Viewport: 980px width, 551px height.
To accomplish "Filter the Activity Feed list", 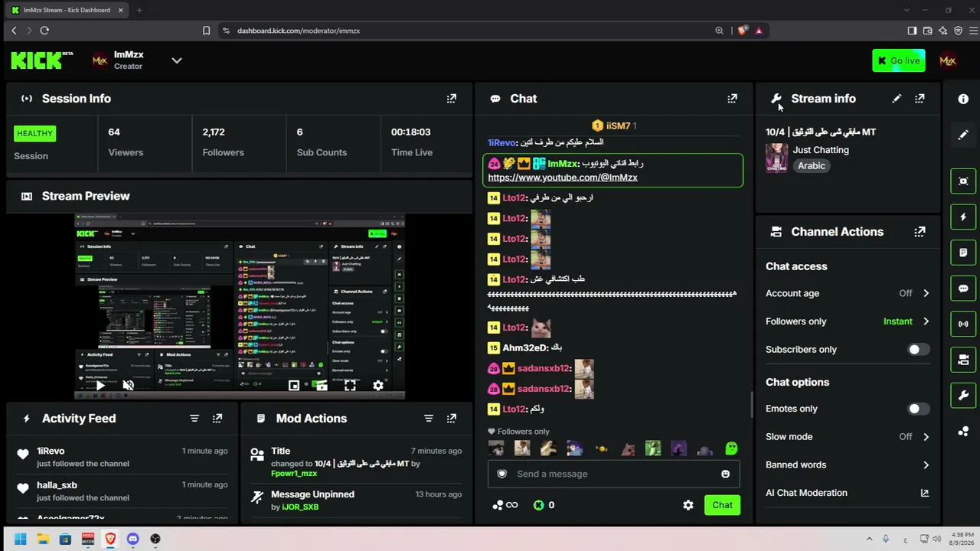I will (x=194, y=419).
